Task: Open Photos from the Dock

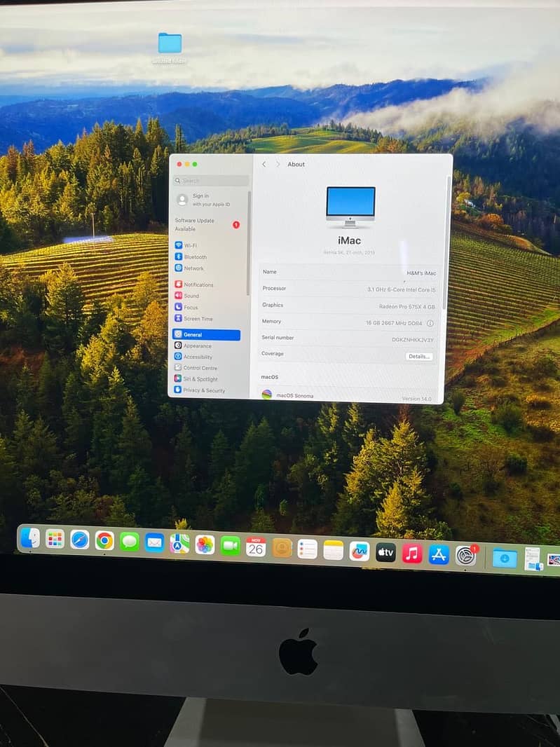Action: [205, 545]
